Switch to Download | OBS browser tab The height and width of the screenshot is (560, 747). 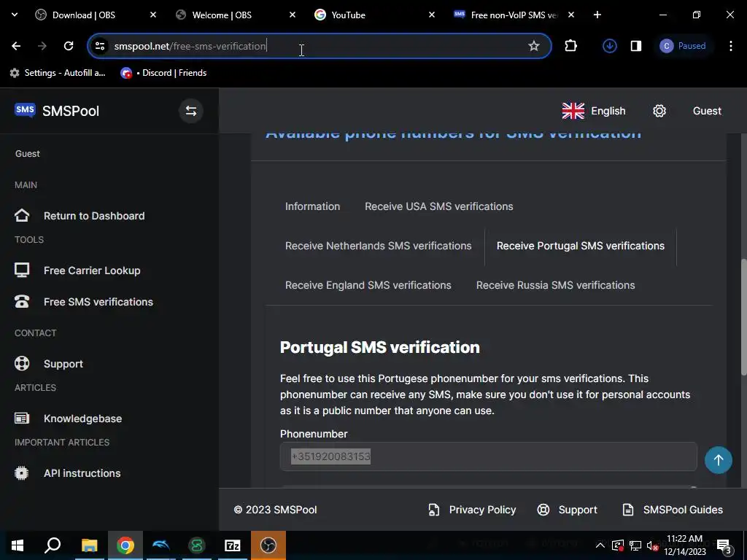83,15
